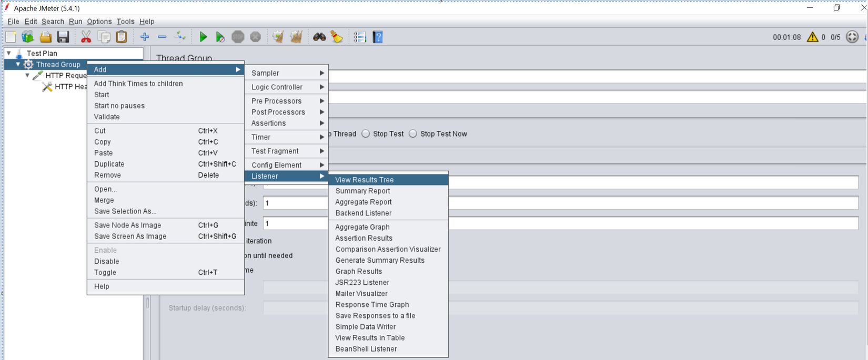Click the Toggle enable/disable toolbar icon
868x360 pixels.
[180, 37]
